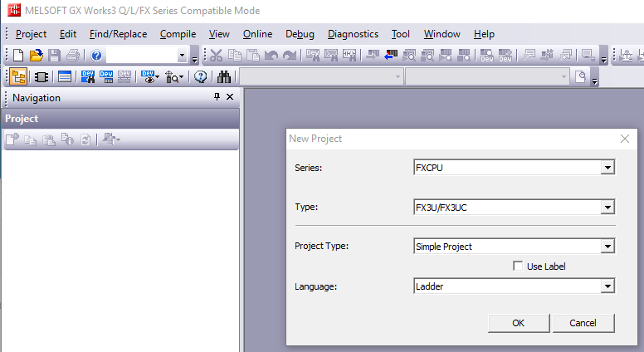
Task: Click the Dev eye watch window icon
Action: click(x=148, y=77)
